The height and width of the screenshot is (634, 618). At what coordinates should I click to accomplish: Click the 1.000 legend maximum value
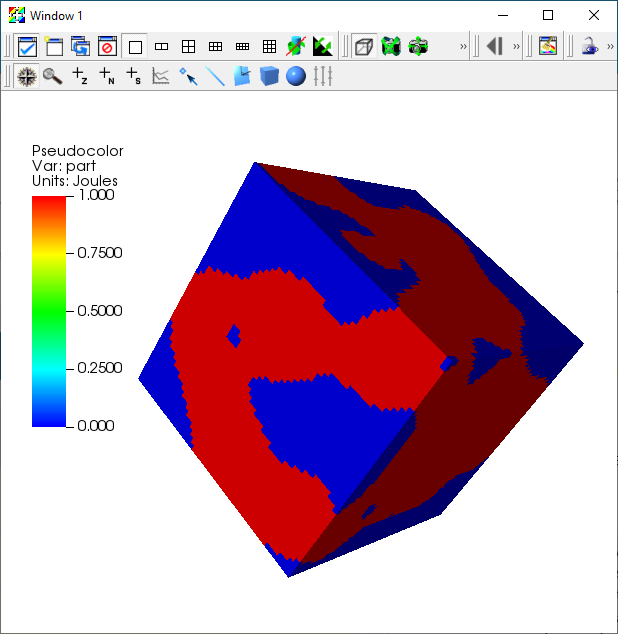tap(97, 195)
